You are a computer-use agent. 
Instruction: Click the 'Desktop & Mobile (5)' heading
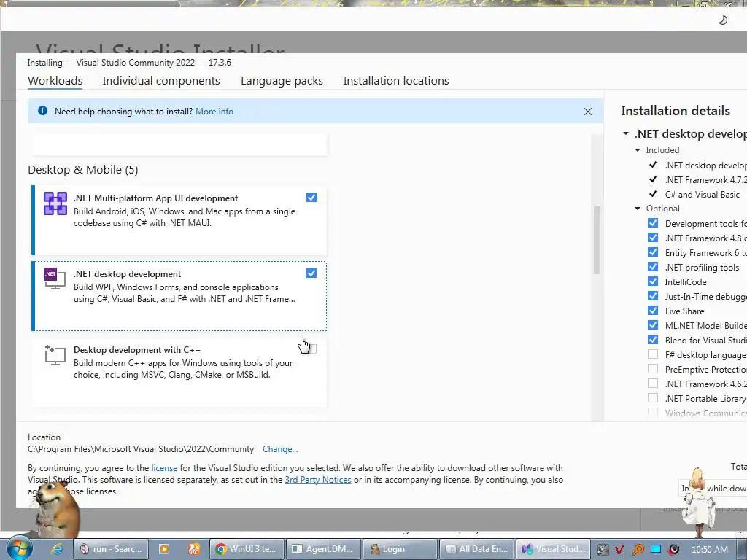pos(83,169)
